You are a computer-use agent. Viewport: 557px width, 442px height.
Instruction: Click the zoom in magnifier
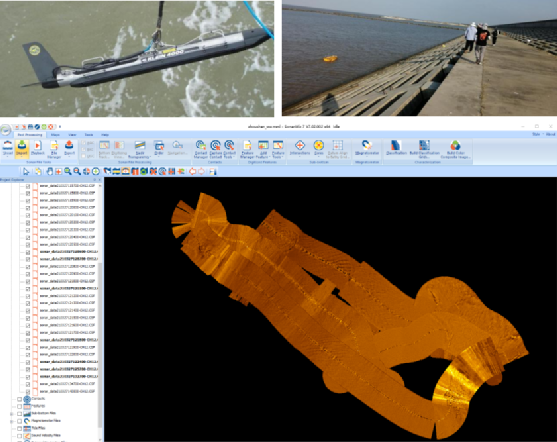pos(67,172)
